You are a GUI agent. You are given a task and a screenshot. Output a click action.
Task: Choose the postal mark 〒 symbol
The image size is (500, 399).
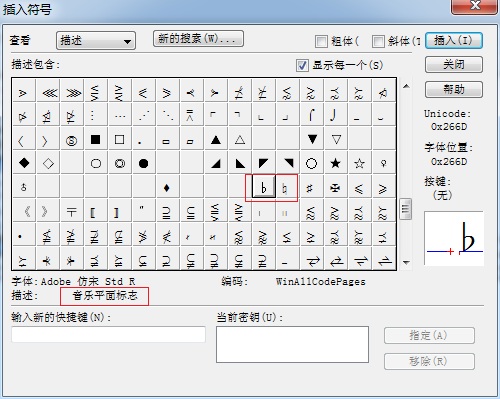tap(72, 212)
